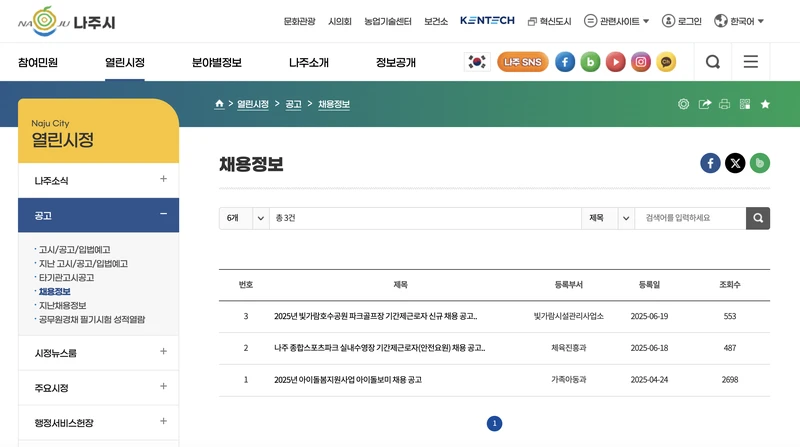
Task: Click the 로그인 login icon link
Action: [x=682, y=21]
